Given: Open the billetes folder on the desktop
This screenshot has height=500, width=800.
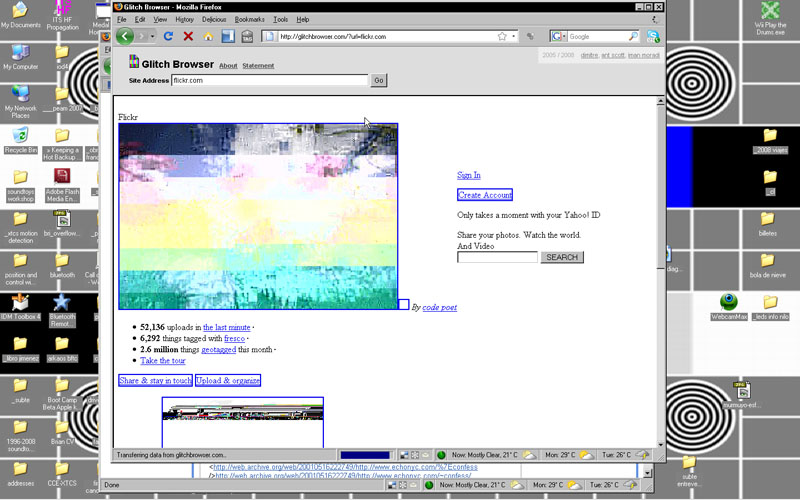Looking at the screenshot, I should tap(767, 224).
